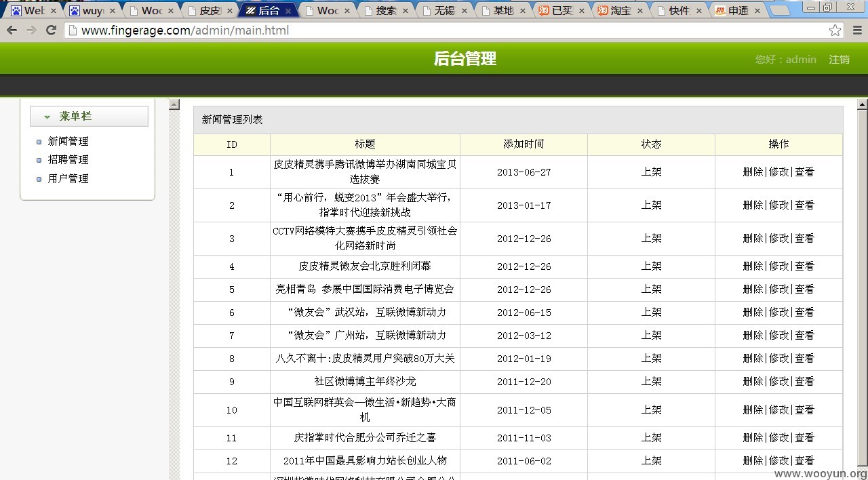Click date 2013-06-27 cell
Image resolution: width=868 pixels, height=480 pixels.
[524, 172]
